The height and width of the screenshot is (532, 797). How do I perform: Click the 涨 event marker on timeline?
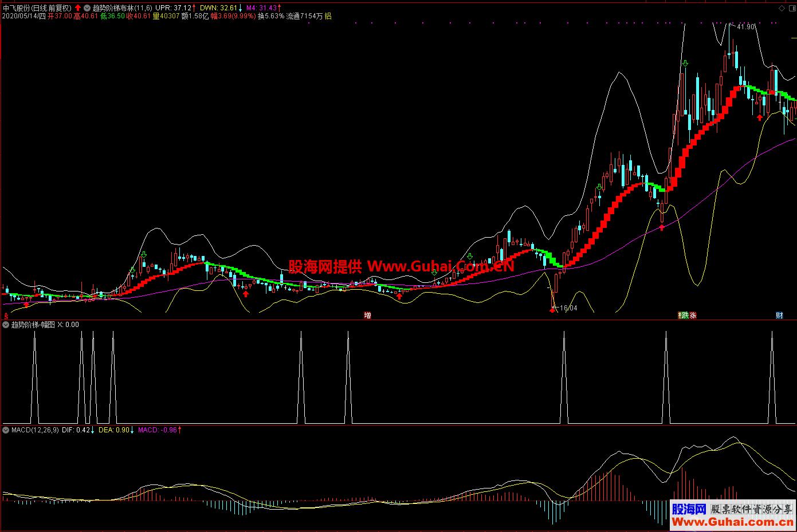[693, 316]
